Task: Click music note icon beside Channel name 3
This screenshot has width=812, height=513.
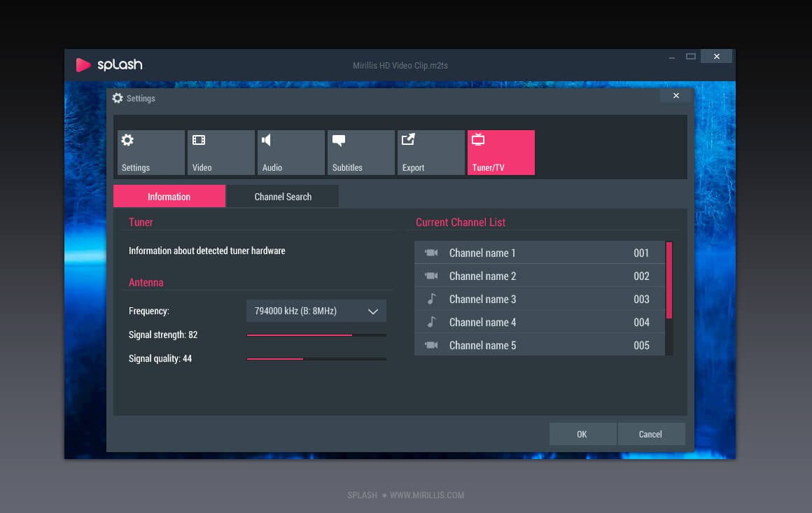Action: pos(431,299)
